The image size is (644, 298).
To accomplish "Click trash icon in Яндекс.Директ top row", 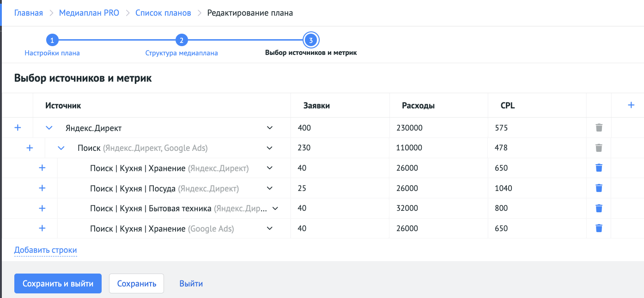I will point(599,128).
